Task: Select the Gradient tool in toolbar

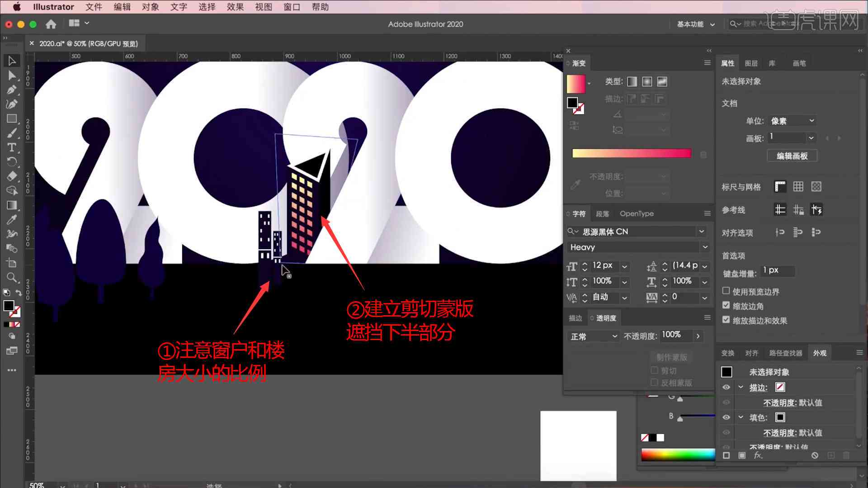Action: point(12,205)
